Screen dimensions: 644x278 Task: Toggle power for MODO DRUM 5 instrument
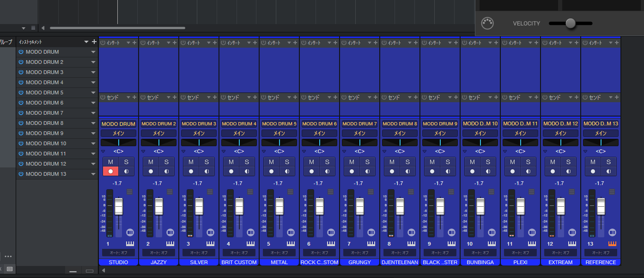(x=21, y=93)
